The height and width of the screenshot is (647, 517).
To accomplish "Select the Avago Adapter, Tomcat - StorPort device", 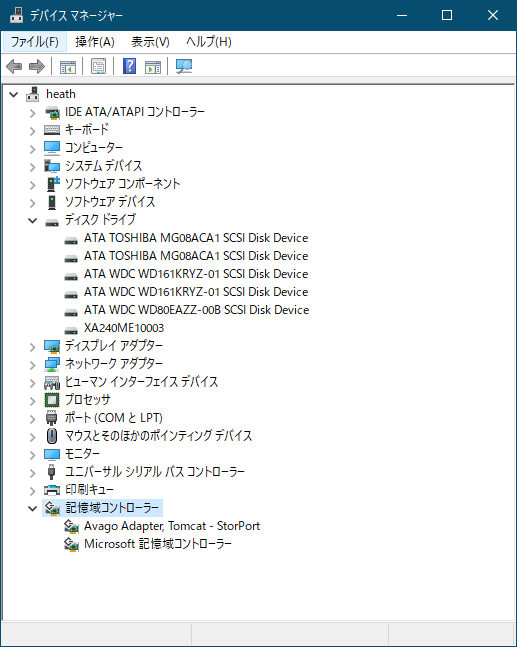I will pyautogui.click(x=172, y=526).
